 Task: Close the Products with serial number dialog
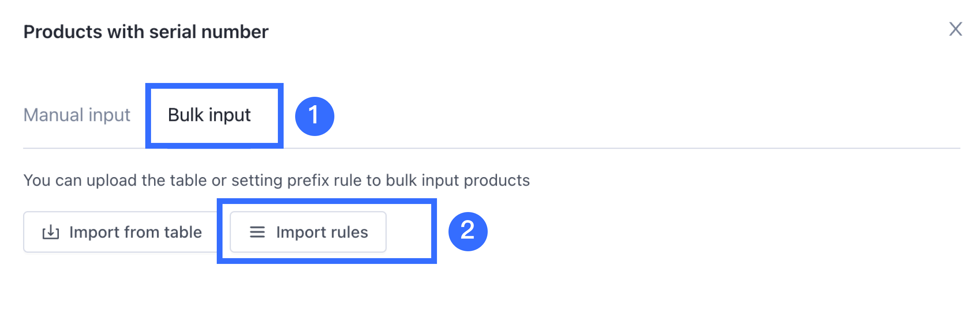[x=955, y=29]
